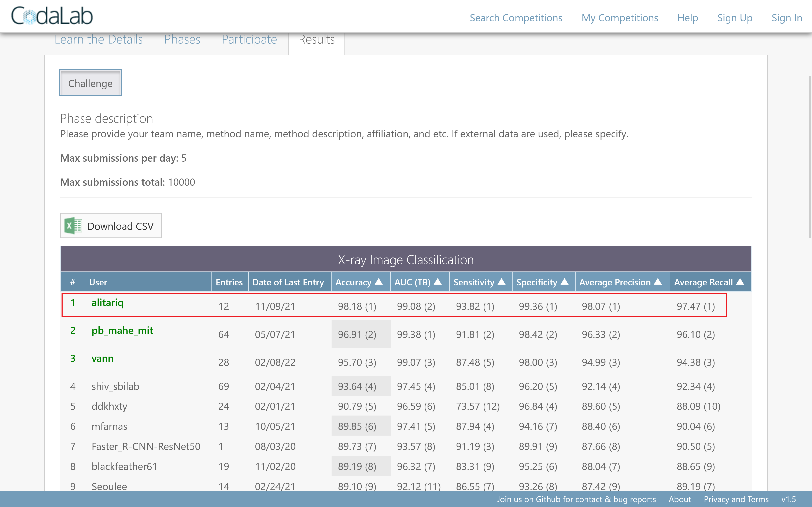The image size is (812, 507).
Task: Open user alitariq's leaderboard entry
Action: [x=107, y=303]
